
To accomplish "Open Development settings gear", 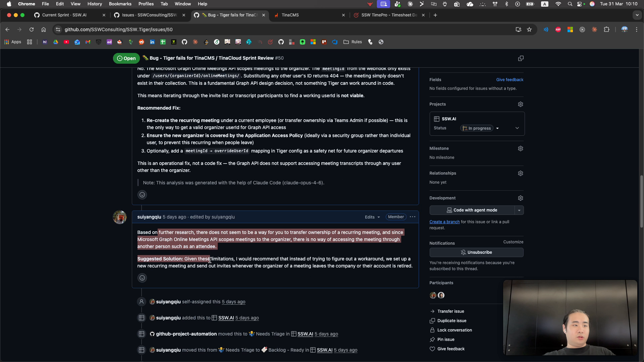I will pyautogui.click(x=520, y=198).
